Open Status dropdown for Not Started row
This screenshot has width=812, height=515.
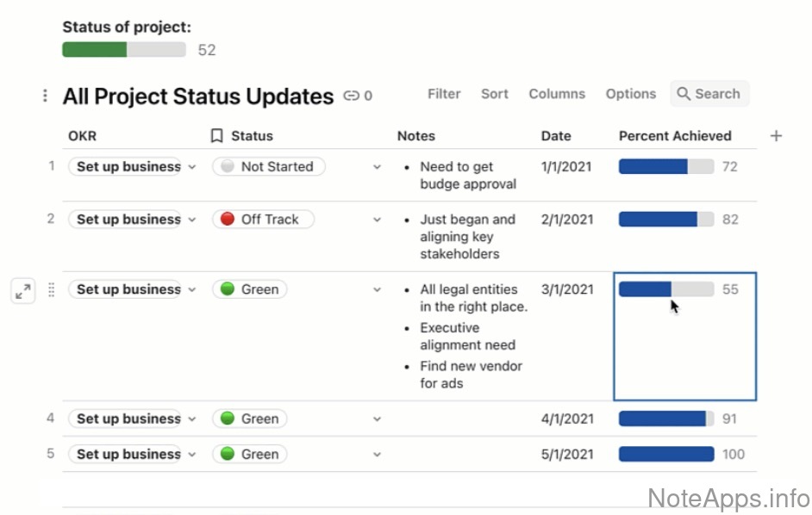click(377, 167)
